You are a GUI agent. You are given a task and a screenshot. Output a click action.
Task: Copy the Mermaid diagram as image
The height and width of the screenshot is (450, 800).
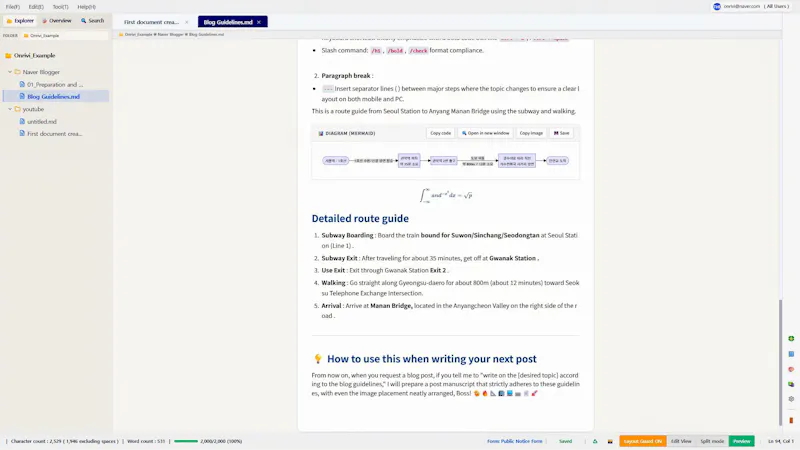531,133
